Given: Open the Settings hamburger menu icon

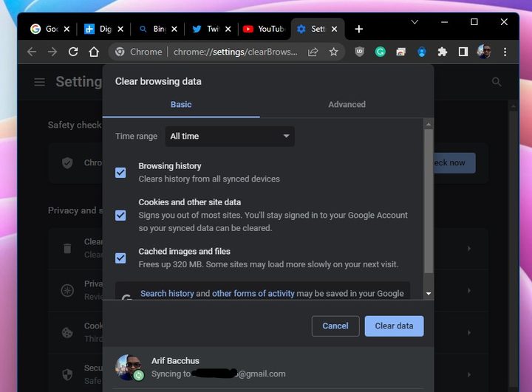Looking at the screenshot, I should tap(39, 82).
